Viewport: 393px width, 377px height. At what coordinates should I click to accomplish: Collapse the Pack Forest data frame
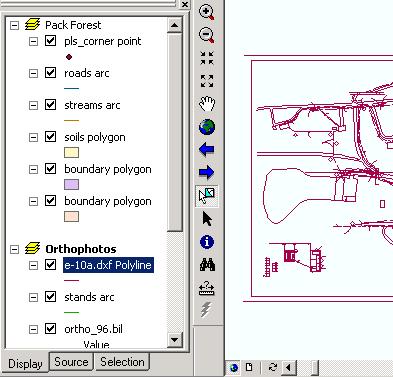click(x=14, y=25)
